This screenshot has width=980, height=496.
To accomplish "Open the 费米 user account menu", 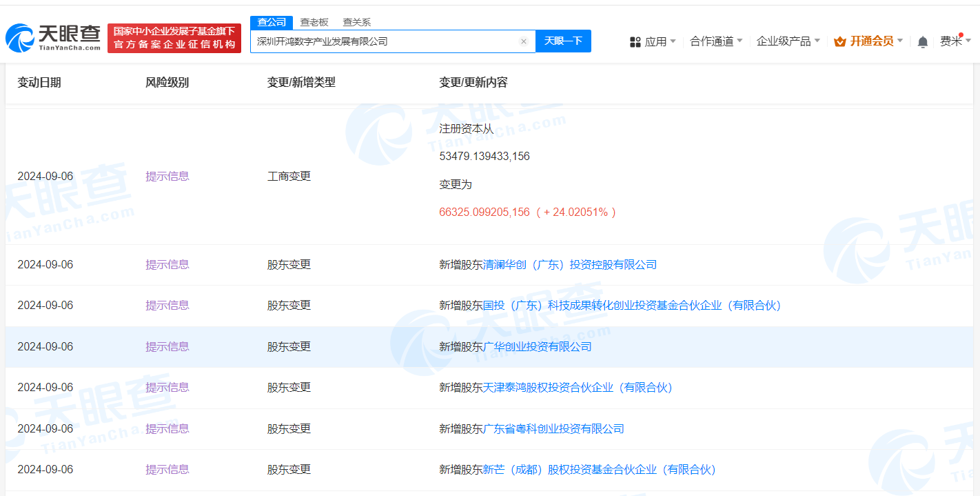I will pyautogui.click(x=955, y=41).
